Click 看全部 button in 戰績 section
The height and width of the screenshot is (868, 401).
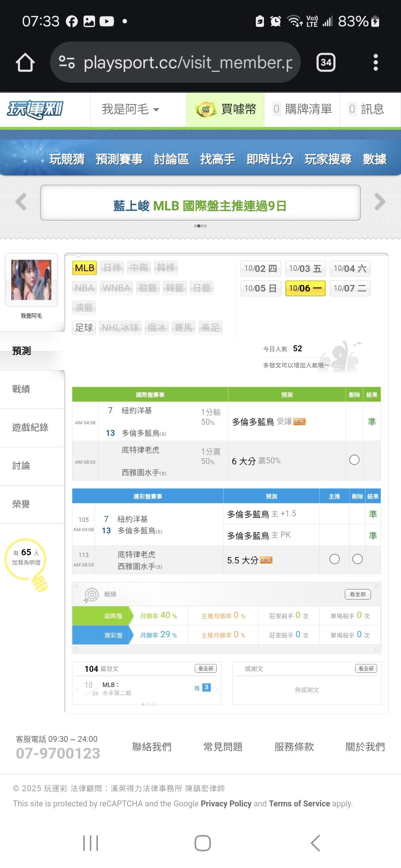tap(358, 594)
